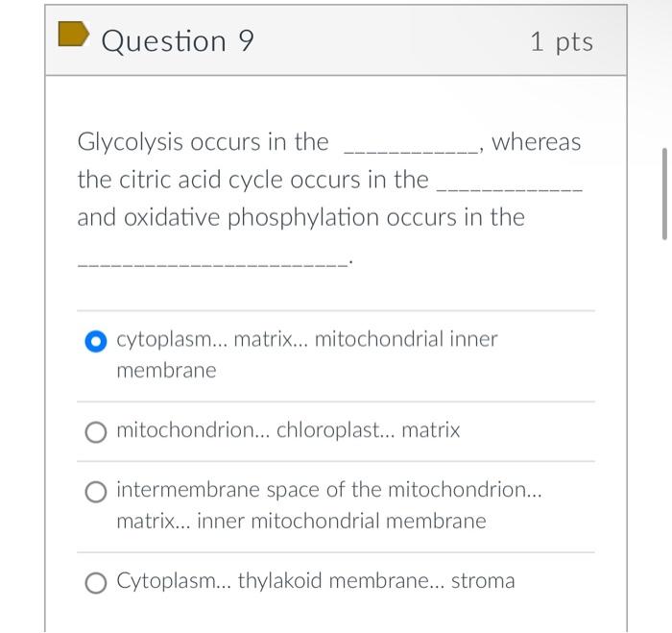672x633 pixels.
Task: Click the long blank line ending the question
Action: (211, 262)
